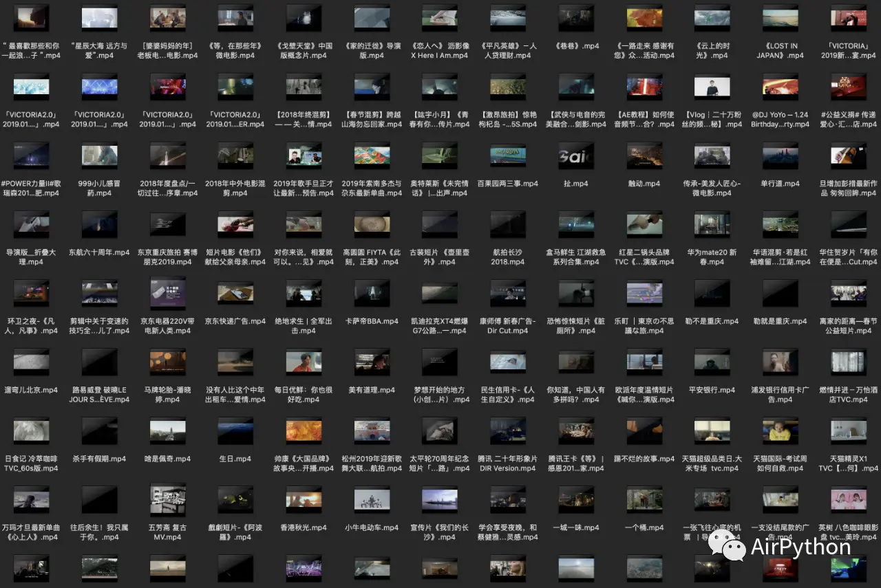
Task: Select name 天猫国际-考试周如何自救.mp4
Action: click(781, 464)
